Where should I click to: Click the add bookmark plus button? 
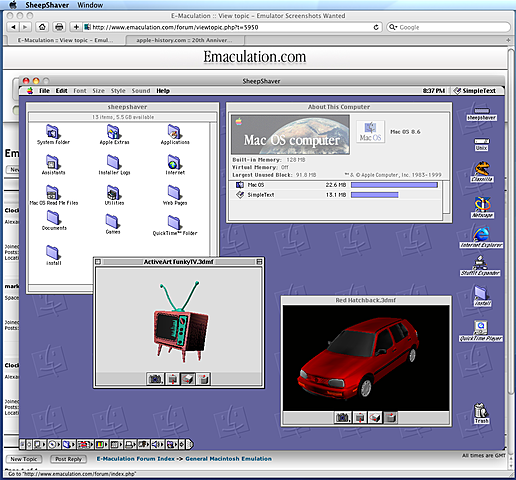pos(76,27)
